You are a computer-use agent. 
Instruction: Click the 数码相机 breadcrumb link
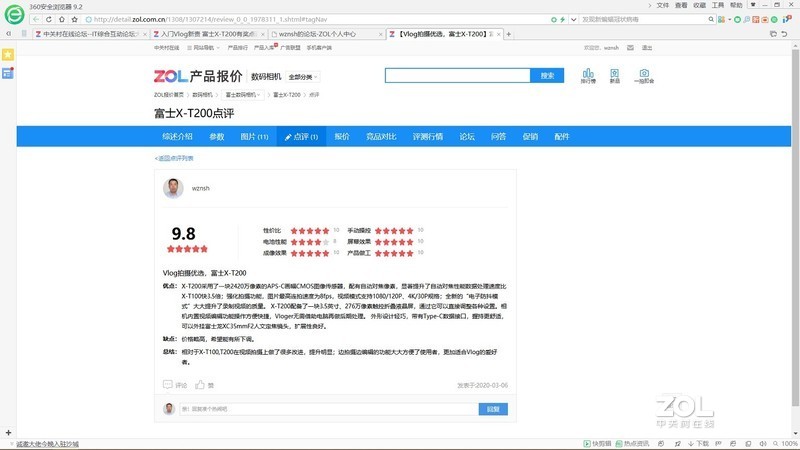coord(202,95)
